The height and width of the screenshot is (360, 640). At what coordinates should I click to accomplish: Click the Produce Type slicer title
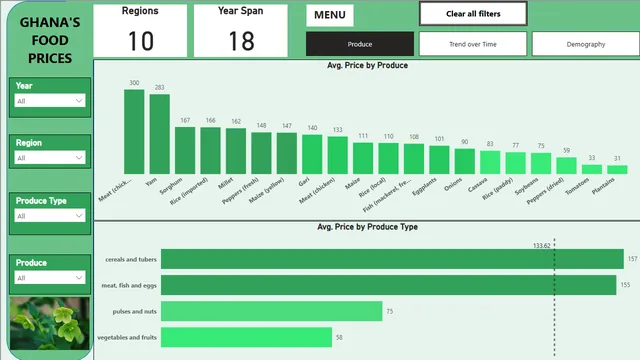(x=41, y=201)
